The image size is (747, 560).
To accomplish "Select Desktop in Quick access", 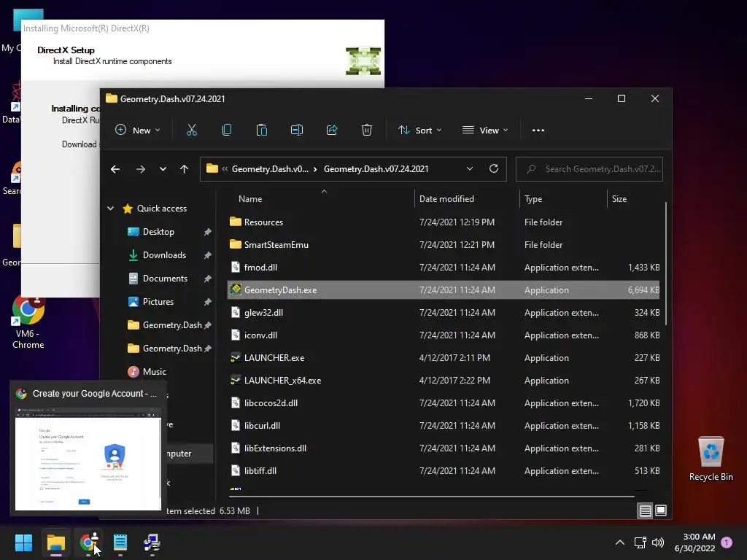I will tap(158, 231).
